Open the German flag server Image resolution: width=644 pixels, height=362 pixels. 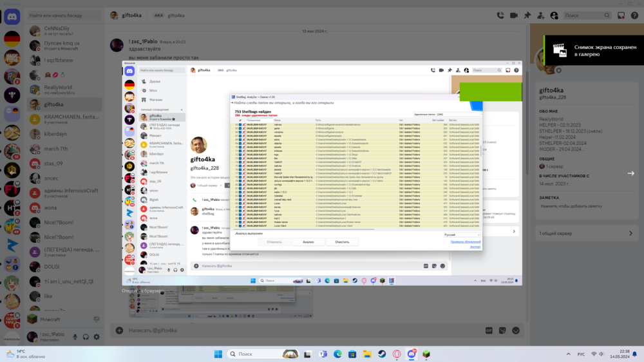pos(12,39)
